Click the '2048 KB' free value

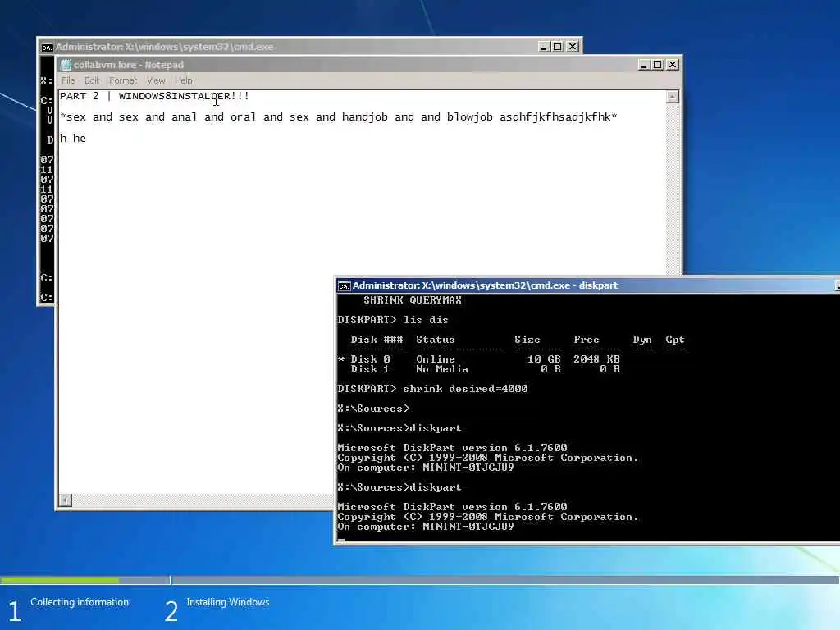pos(596,359)
